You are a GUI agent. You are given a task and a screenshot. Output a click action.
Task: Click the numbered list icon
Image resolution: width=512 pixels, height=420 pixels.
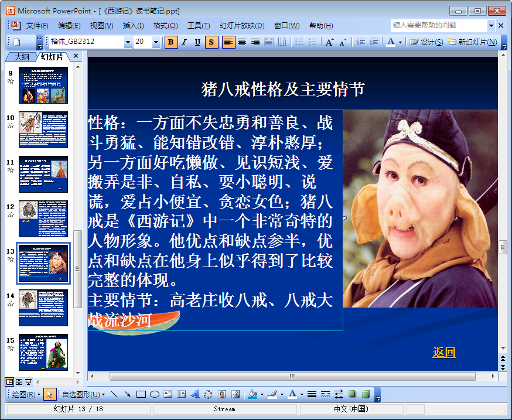[x=299, y=42]
